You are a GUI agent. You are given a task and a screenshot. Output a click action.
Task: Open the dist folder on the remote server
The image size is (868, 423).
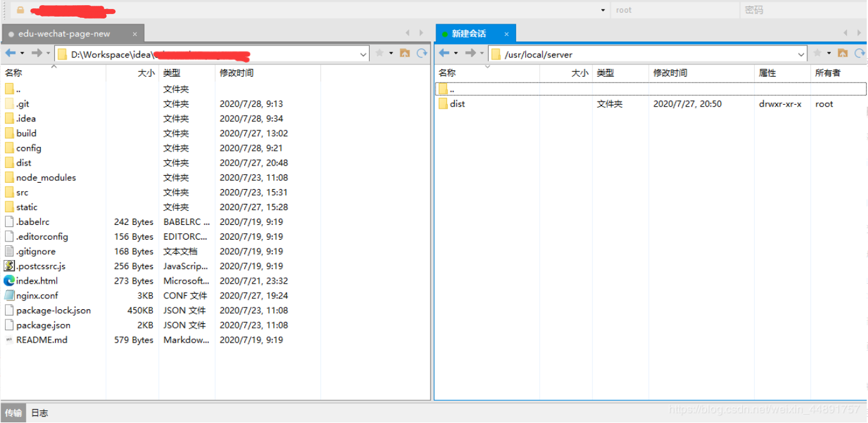(x=457, y=104)
